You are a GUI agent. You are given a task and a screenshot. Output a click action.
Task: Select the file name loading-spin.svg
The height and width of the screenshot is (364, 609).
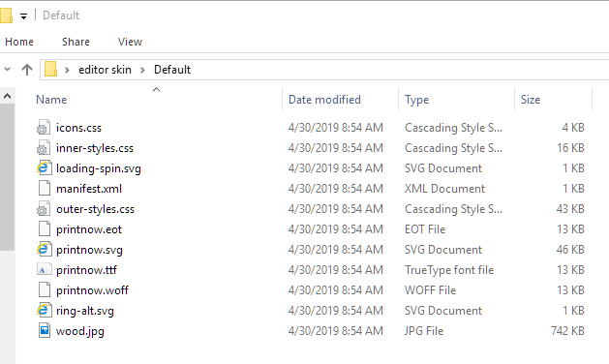pyautogui.click(x=98, y=168)
